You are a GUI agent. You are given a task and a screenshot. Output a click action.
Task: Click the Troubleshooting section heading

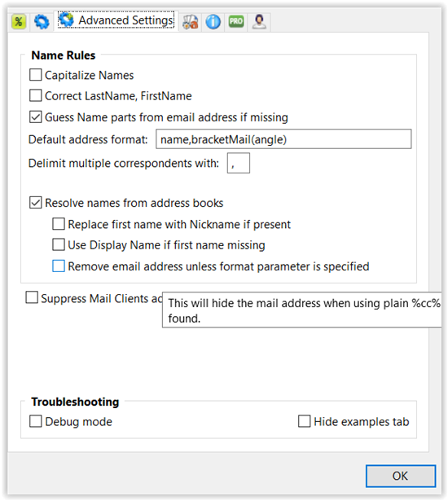pos(75,402)
